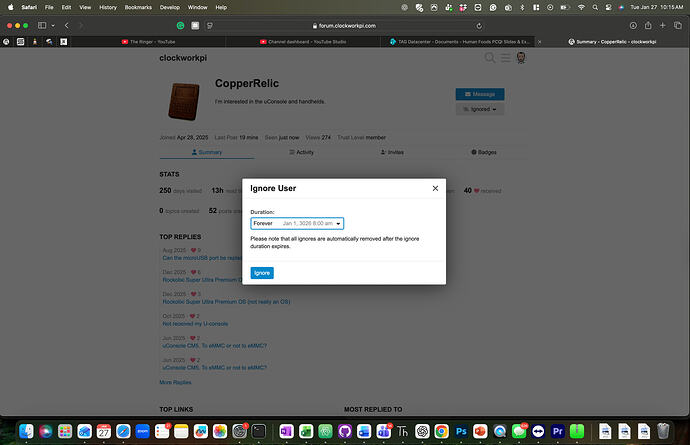Show tab overview icon in Safari
This screenshot has height=445, width=690.
(x=678, y=26)
